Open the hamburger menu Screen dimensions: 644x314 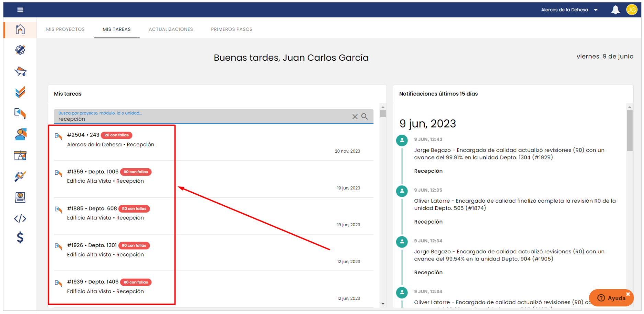[x=20, y=10]
